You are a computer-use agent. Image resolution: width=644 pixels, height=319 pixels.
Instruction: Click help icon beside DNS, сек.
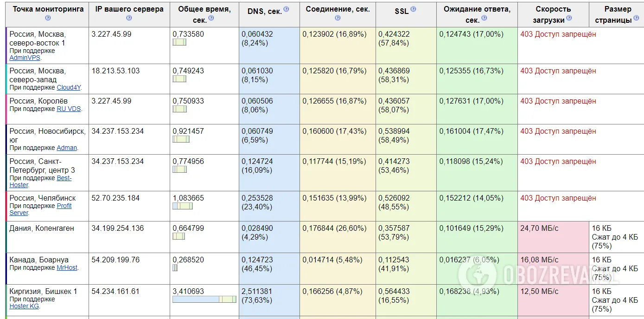[x=286, y=9]
